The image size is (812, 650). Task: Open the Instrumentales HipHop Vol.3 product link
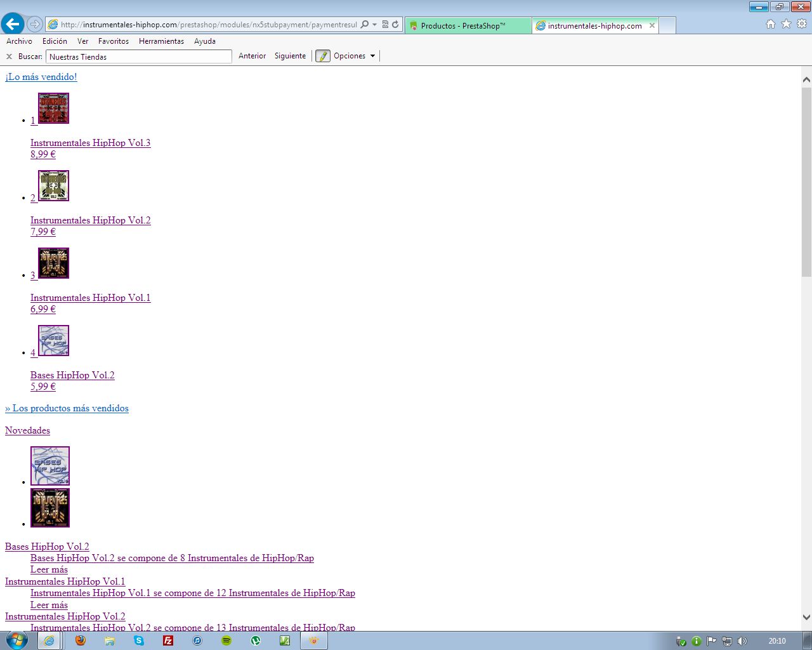91,143
